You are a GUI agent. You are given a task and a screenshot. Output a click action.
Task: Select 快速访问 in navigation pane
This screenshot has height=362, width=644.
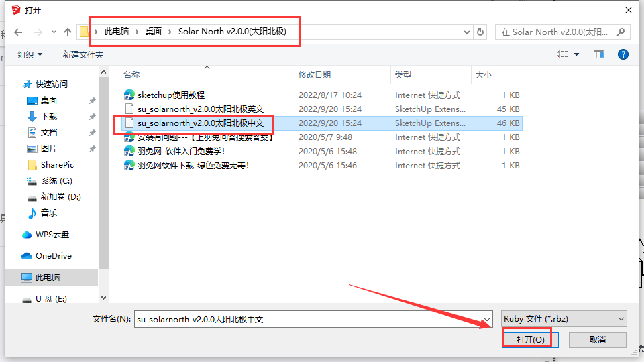[46, 84]
